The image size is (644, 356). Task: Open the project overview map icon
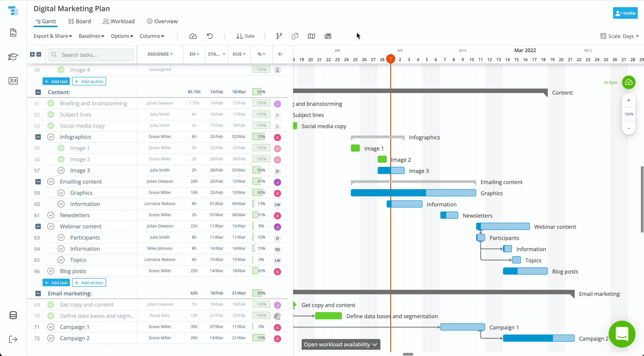pos(311,36)
